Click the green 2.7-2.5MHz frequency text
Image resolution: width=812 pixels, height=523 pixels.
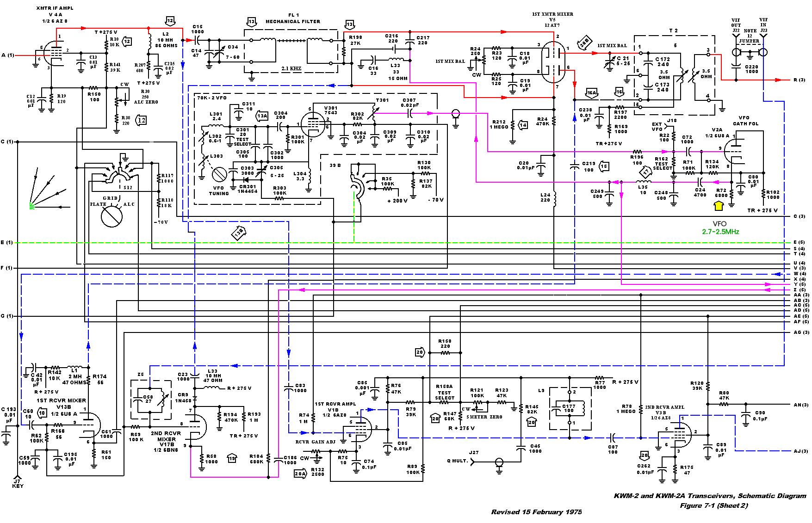[x=720, y=232]
